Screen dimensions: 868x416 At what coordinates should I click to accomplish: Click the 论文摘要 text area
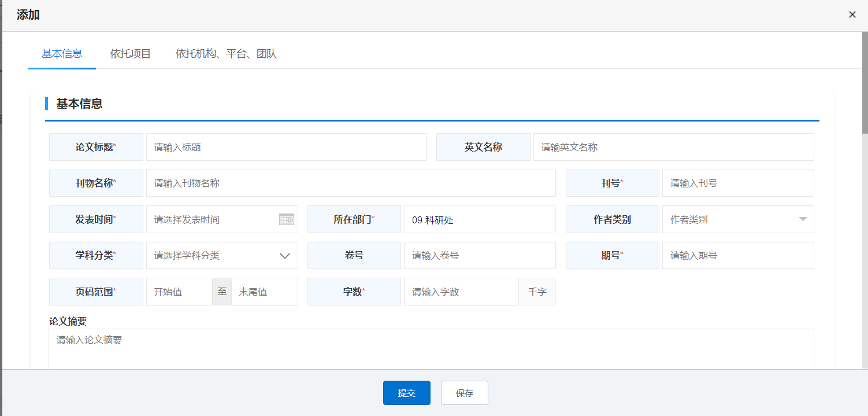coord(431,349)
